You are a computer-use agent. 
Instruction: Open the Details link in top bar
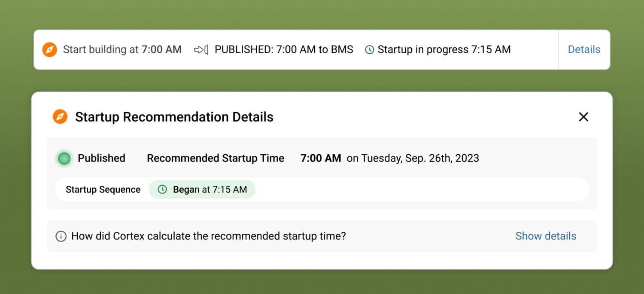pos(584,49)
